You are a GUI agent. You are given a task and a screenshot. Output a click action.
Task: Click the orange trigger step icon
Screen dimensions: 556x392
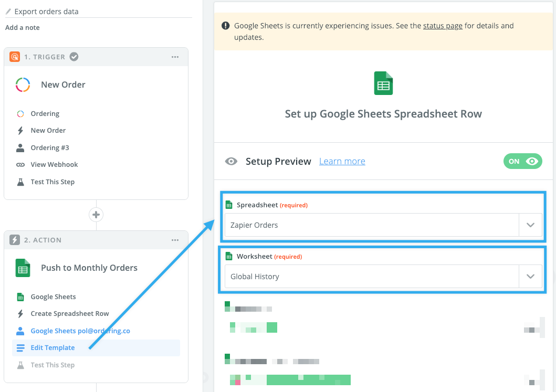(x=15, y=57)
